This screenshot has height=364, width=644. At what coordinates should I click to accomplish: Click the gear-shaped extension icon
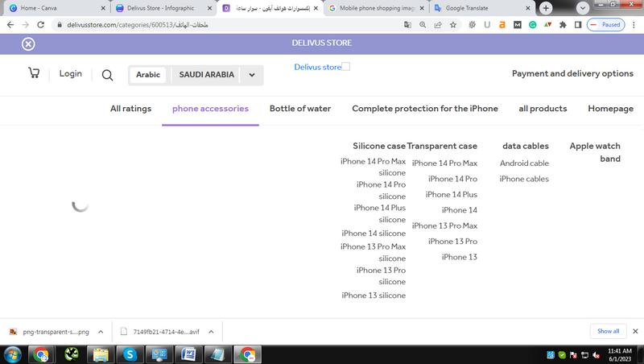472,25
